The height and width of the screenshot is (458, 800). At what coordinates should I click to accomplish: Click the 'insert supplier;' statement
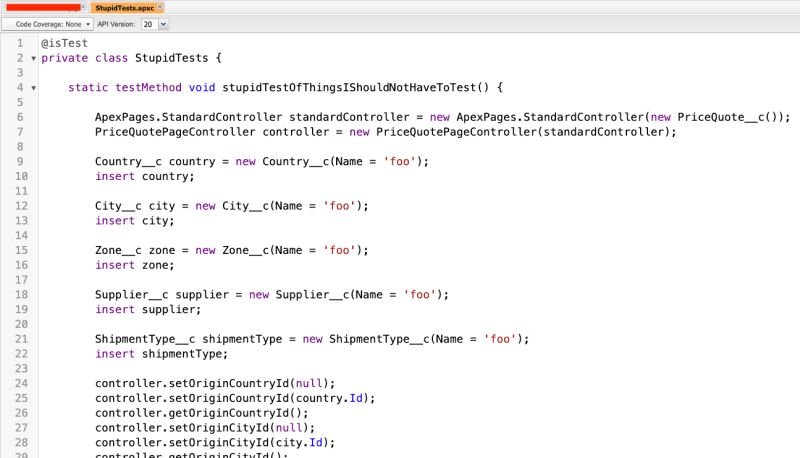pos(148,309)
